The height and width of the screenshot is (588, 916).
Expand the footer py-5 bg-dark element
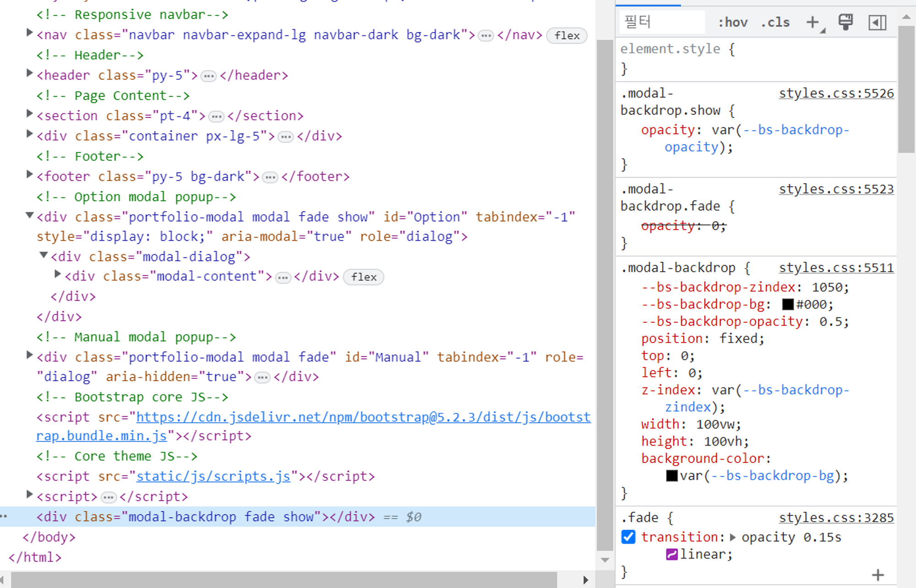pos(29,174)
